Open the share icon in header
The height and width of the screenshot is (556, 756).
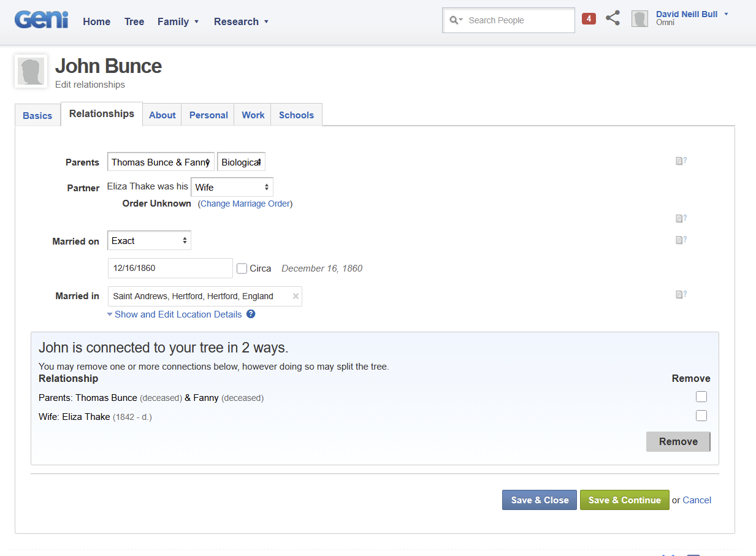(613, 18)
